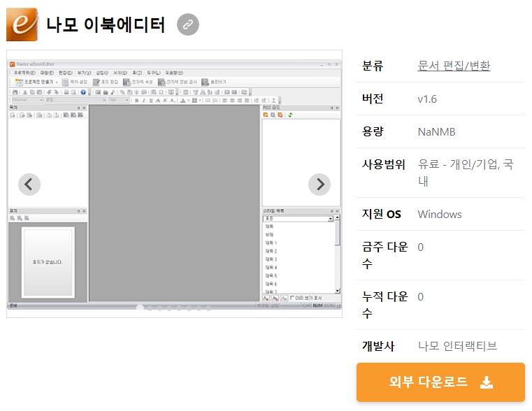Click the 프로젝트 만들기 toolbar button
The height and width of the screenshot is (411, 532).
pos(36,82)
